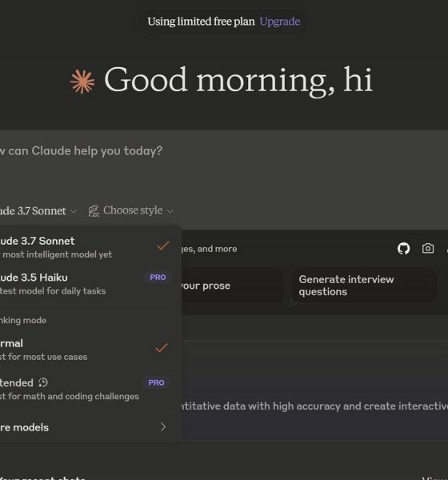Open the More models menu entry

[86, 427]
